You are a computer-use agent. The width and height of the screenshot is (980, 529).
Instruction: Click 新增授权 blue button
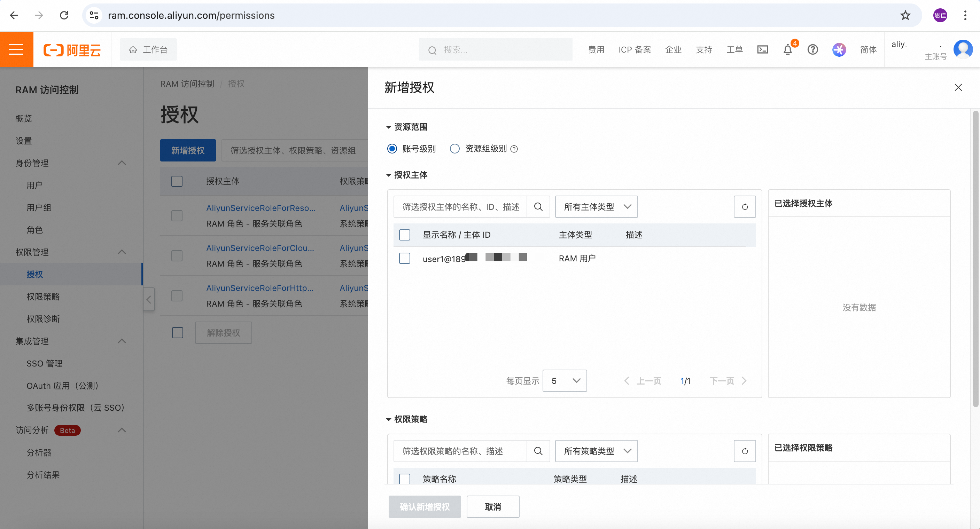click(188, 150)
